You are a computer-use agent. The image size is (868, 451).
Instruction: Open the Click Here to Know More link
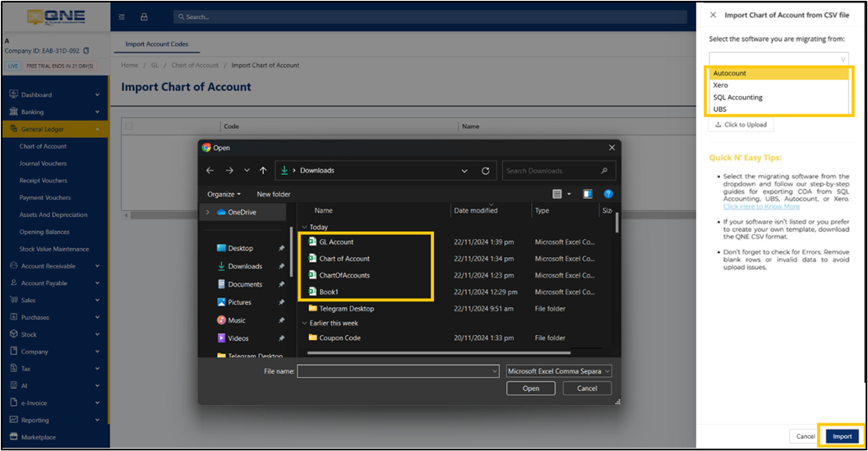click(x=761, y=206)
